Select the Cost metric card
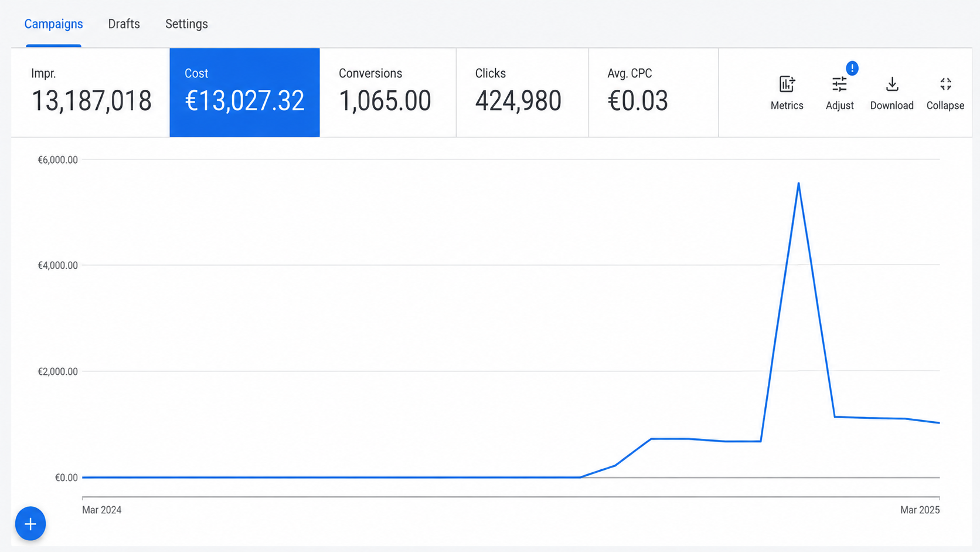Screen dimensions: 980x552 click(244, 93)
